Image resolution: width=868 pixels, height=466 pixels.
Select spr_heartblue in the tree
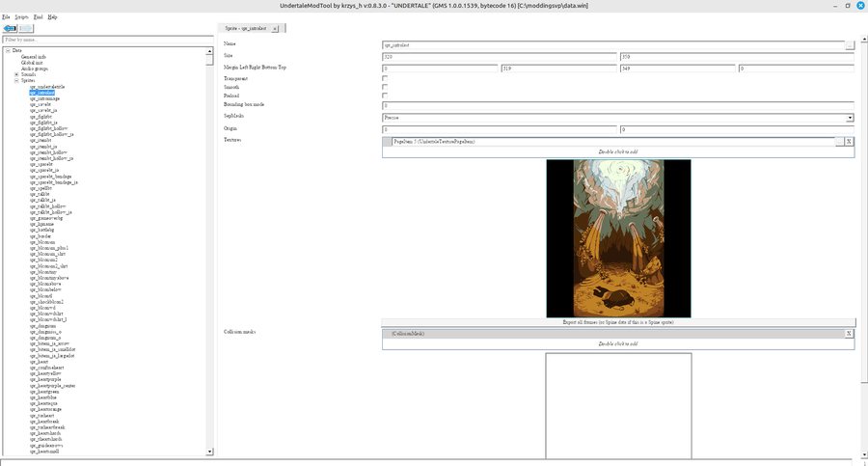(x=43, y=397)
